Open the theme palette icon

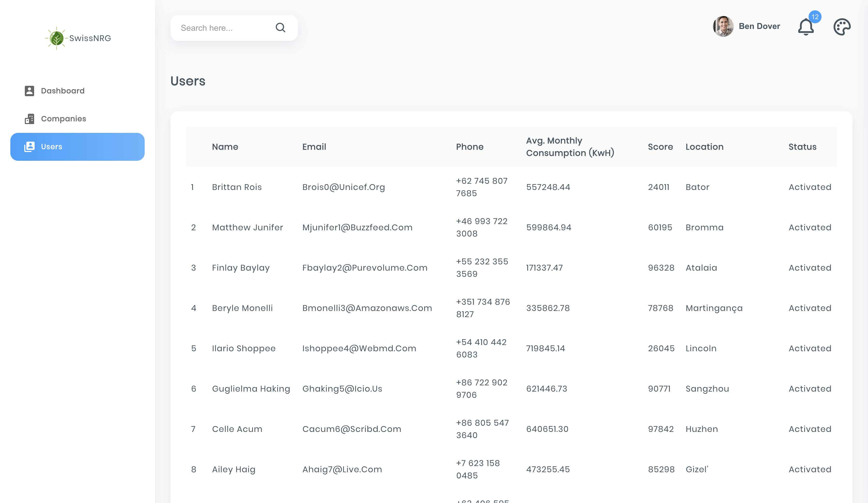[x=841, y=27]
